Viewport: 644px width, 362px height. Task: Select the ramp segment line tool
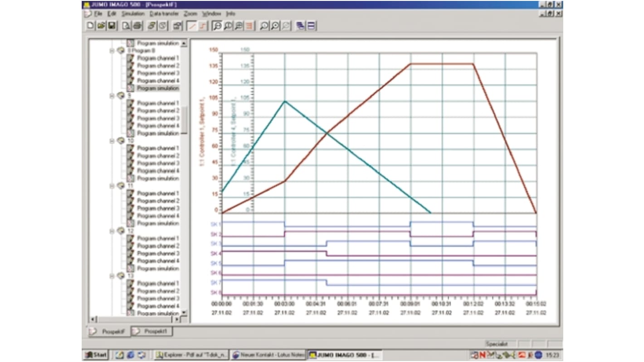pos(191,26)
